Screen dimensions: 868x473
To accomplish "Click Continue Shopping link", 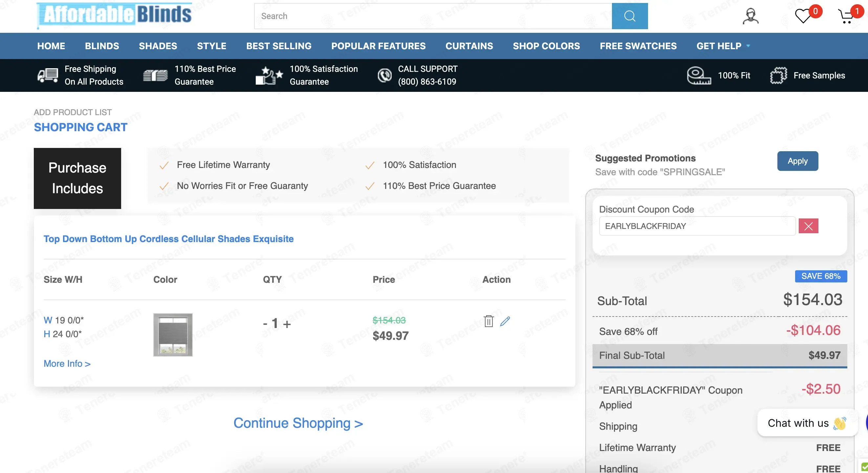I will coord(298,423).
